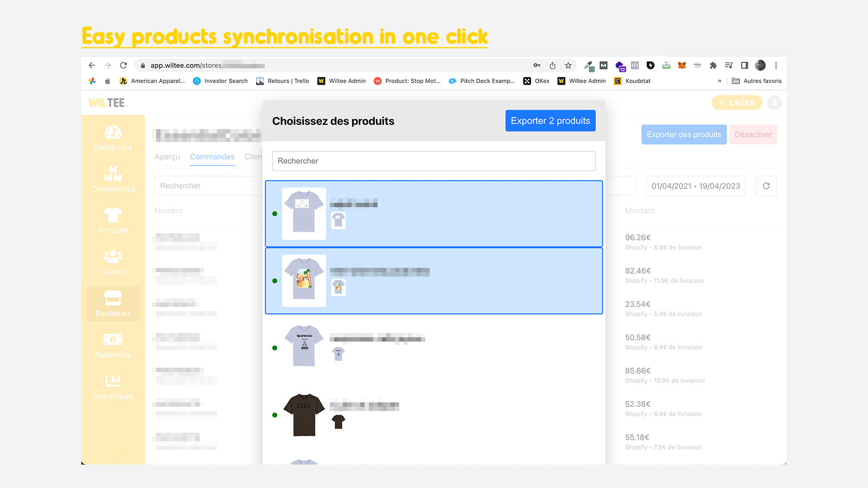Click the browser forward arrow
The image size is (868, 488).
[x=107, y=65]
